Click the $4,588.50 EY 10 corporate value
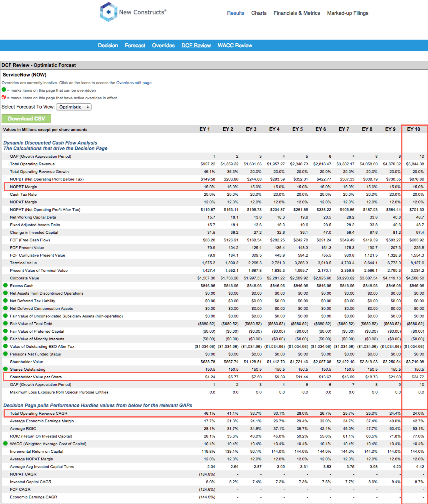The height and width of the screenshot is (504, 428). [415, 278]
